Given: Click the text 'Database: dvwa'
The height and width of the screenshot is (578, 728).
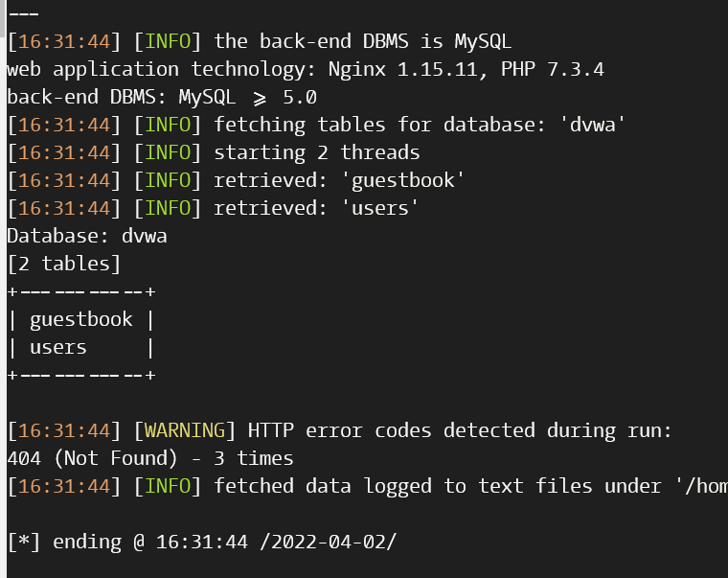Looking at the screenshot, I should coord(87,236).
